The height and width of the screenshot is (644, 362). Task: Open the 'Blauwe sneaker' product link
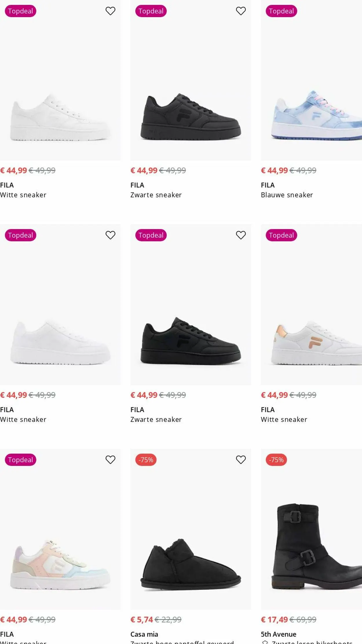click(x=287, y=195)
